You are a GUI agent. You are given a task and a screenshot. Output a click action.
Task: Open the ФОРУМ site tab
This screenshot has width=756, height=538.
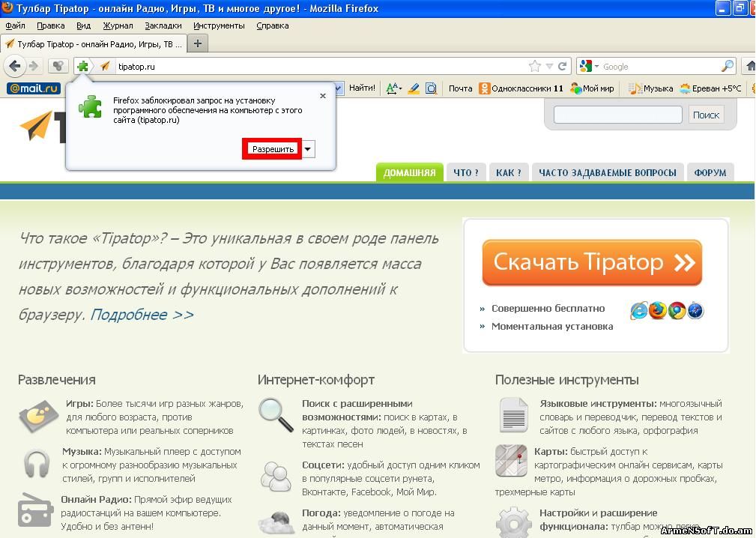tap(710, 172)
